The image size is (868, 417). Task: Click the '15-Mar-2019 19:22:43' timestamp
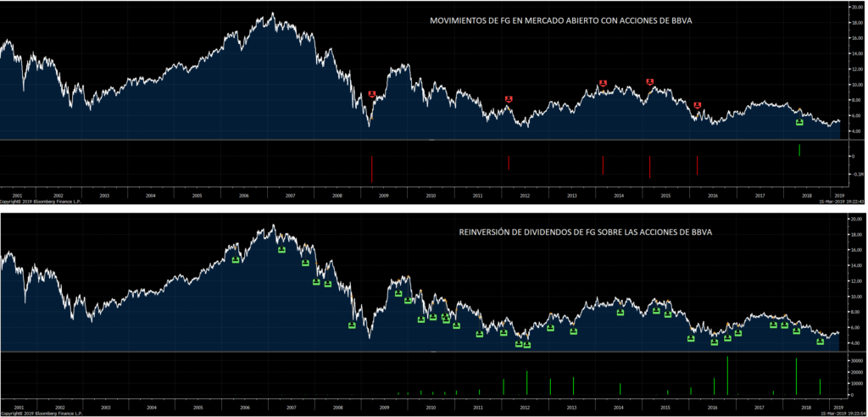[841, 201]
